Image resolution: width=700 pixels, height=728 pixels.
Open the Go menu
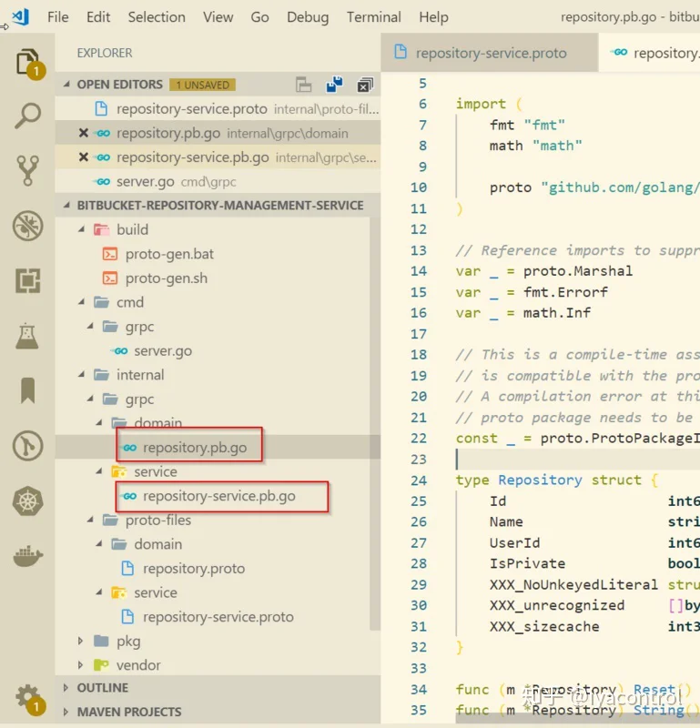[x=259, y=17]
